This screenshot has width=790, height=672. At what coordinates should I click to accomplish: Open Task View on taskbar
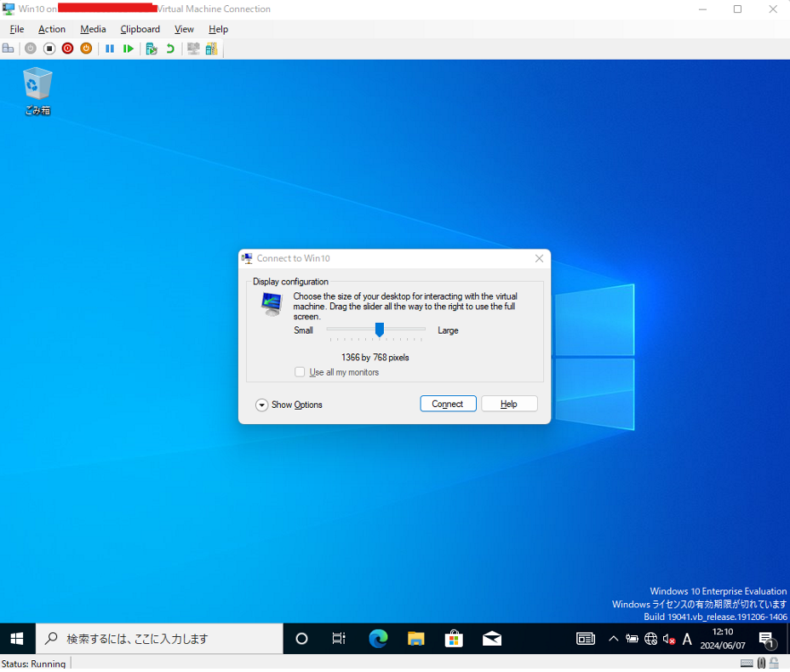coord(339,639)
